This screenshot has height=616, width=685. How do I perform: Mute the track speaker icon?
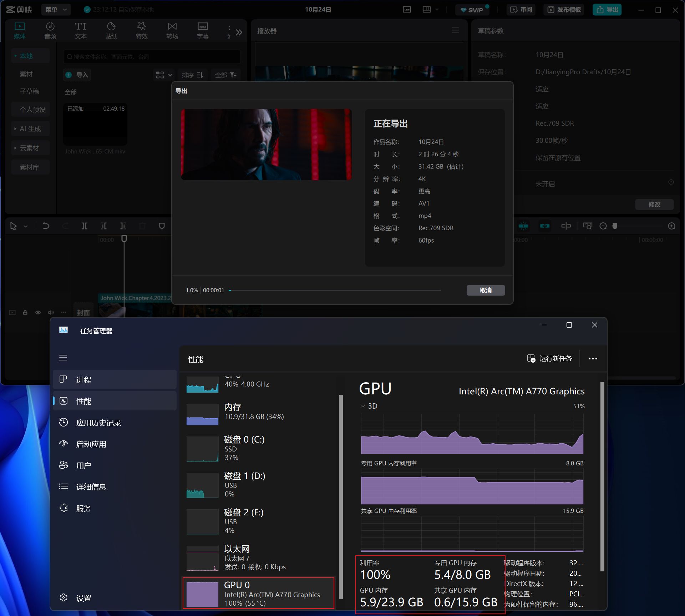click(x=51, y=312)
